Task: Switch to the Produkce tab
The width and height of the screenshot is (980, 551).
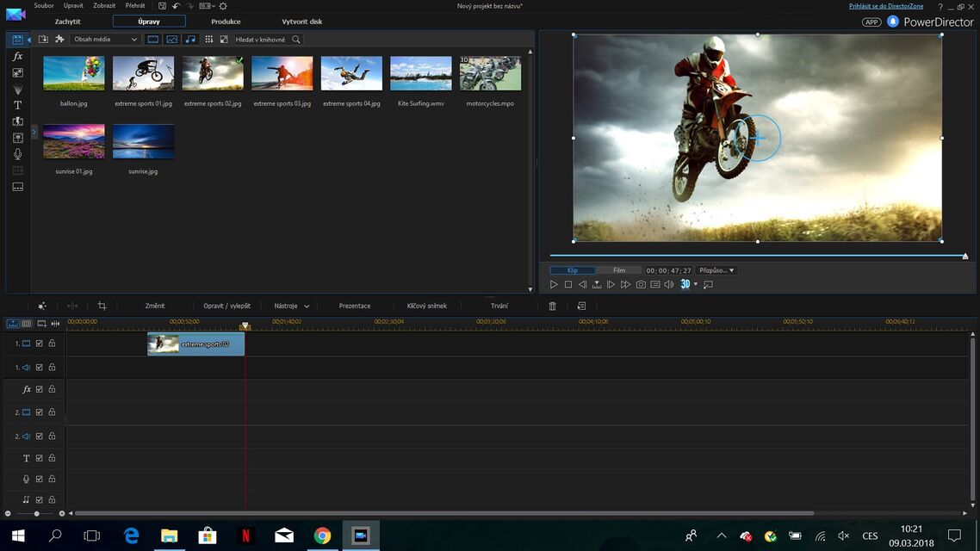Action: point(226,22)
